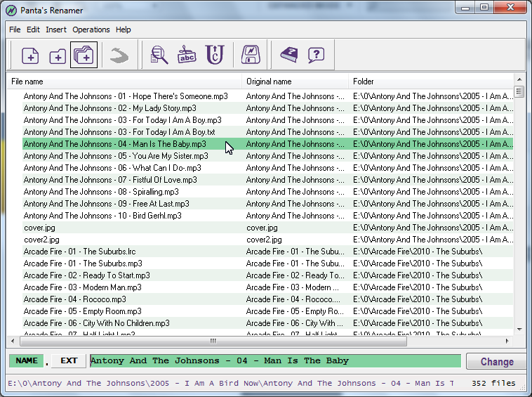
Task: Click the floppy disk rename save icon
Action: [x=251, y=55]
